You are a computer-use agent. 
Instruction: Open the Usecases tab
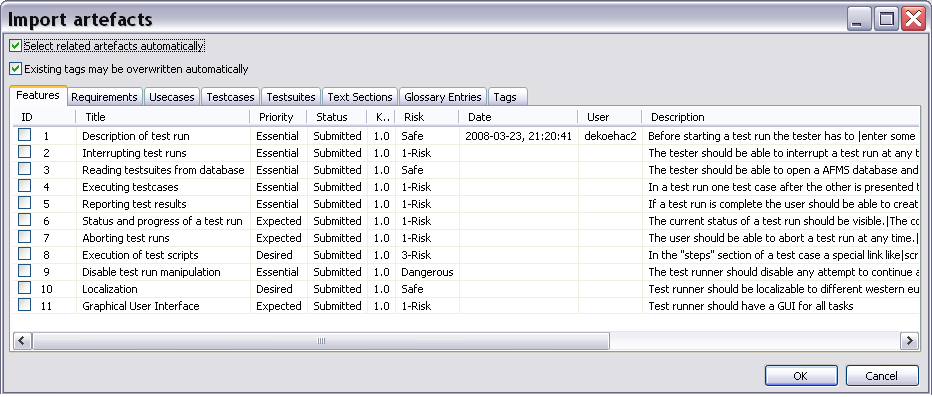pos(172,97)
